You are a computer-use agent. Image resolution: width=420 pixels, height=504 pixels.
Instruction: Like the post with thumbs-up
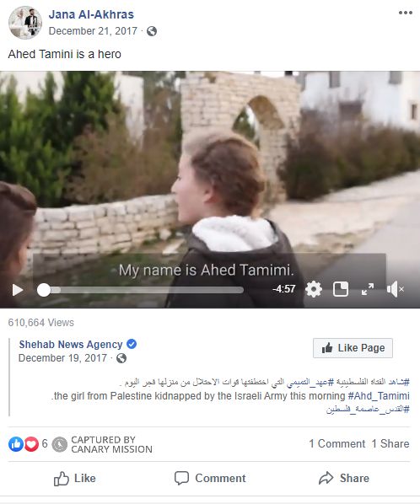(74, 478)
